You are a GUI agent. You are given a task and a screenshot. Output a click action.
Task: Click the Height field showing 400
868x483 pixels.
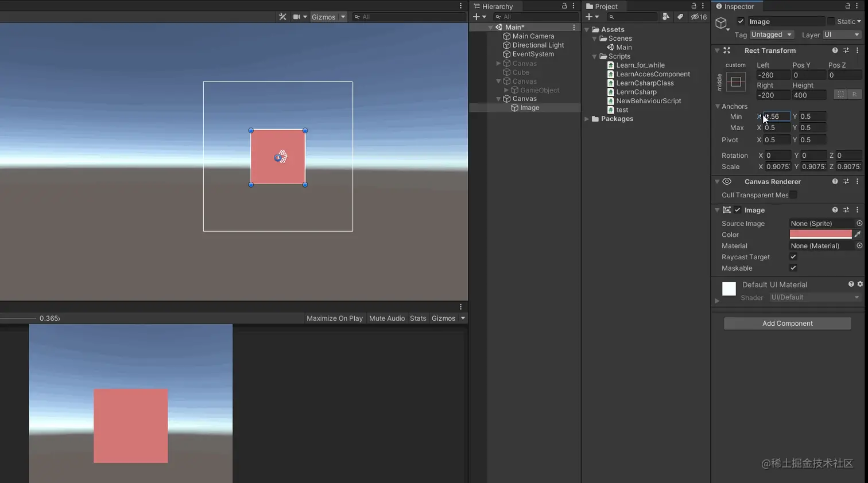pos(809,95)
